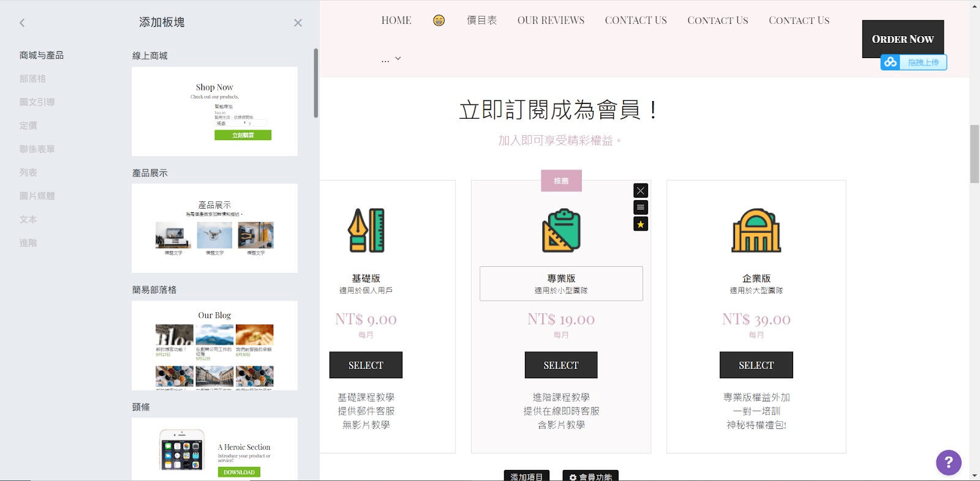
Task: Add the 產品展示 section thumbnail
Action: (214, 228)
